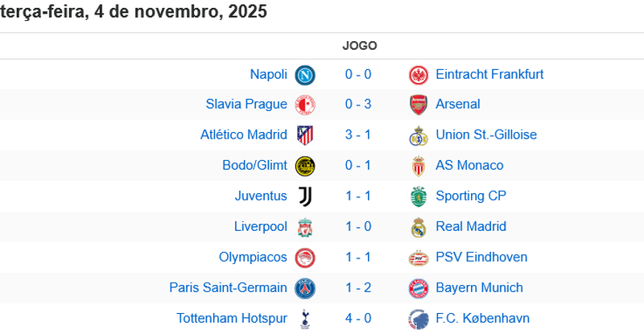Open the PSV Eindhoven team link
Viewport: 644px width, 334px height.
(481, 257)
